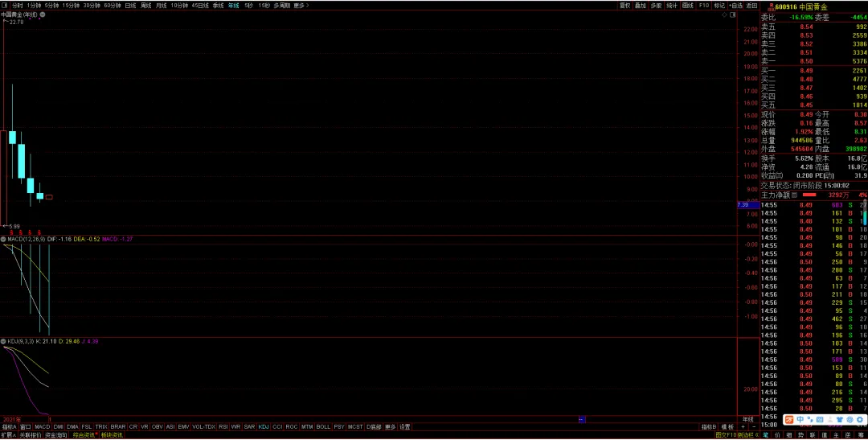
Task: Select the 60分钟 period
Action: click(113, 5)
